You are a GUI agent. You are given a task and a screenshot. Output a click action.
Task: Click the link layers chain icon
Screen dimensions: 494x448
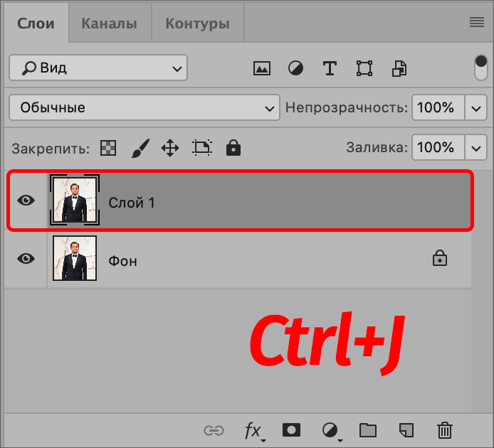tap(214, 430)
